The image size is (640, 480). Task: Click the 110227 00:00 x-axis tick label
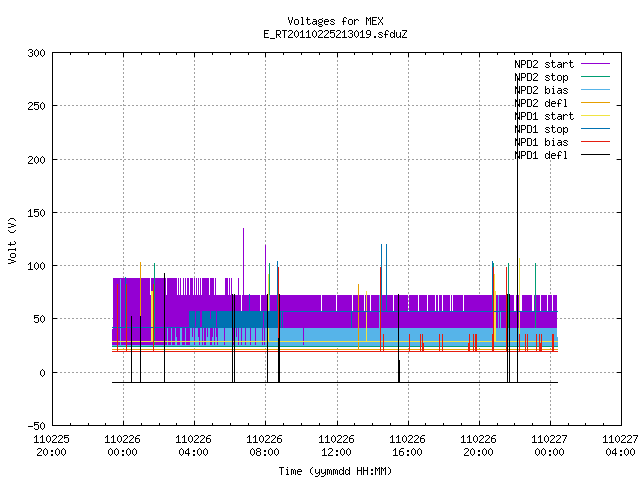pyautogui.click(x=549, y=446)
